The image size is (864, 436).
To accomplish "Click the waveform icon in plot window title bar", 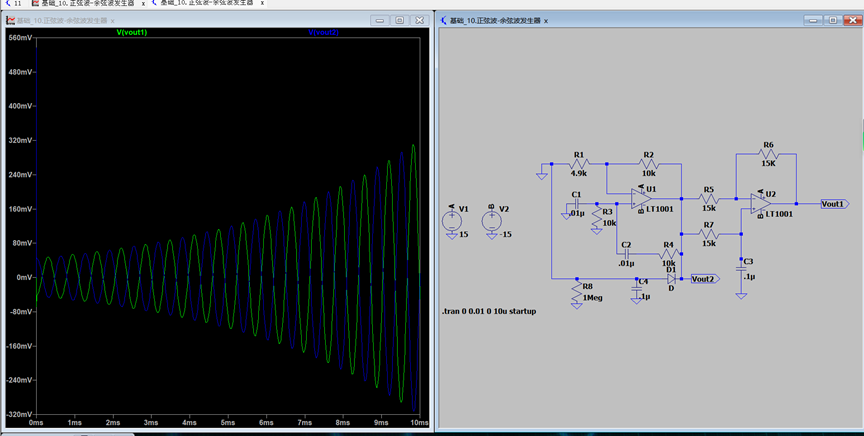I will 10,20.
